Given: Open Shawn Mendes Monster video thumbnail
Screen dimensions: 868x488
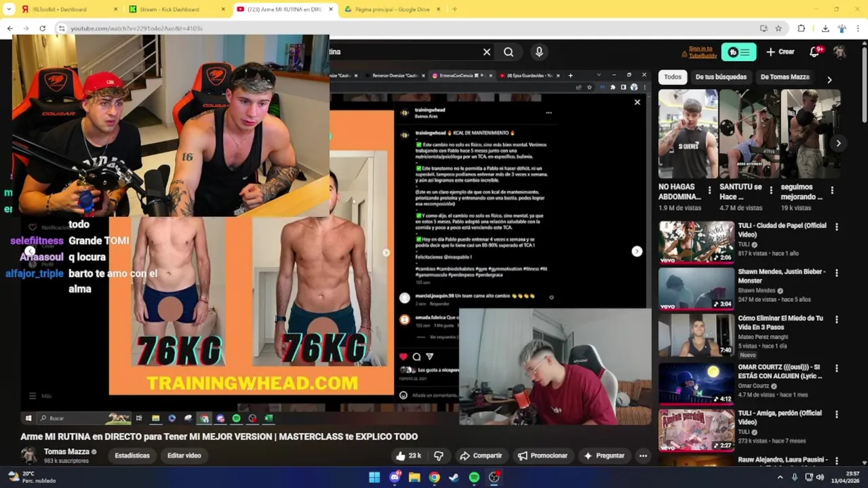Looking at the screenshot, I should pos(696,288).
